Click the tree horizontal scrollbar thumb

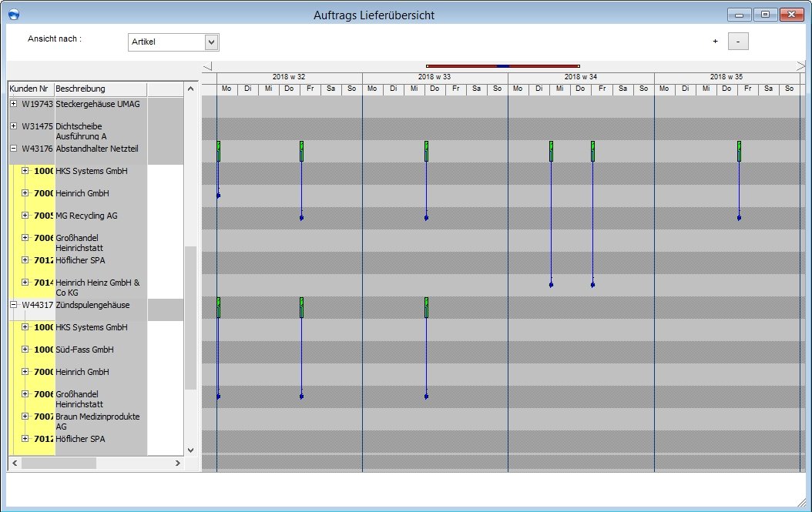[59, 463]
